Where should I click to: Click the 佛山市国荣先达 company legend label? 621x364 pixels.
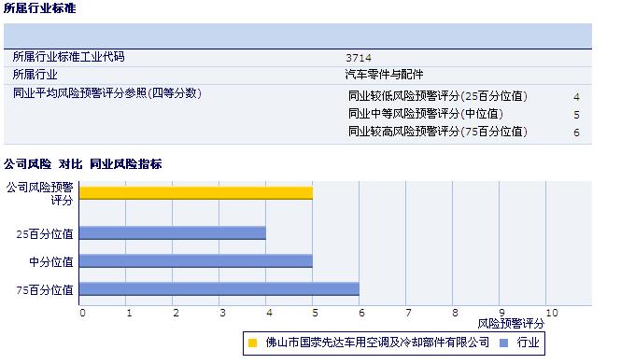[377, 343]
